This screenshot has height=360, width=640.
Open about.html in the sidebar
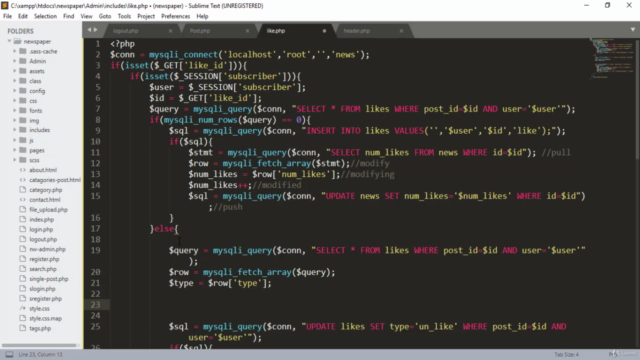[x=43, y=170]
